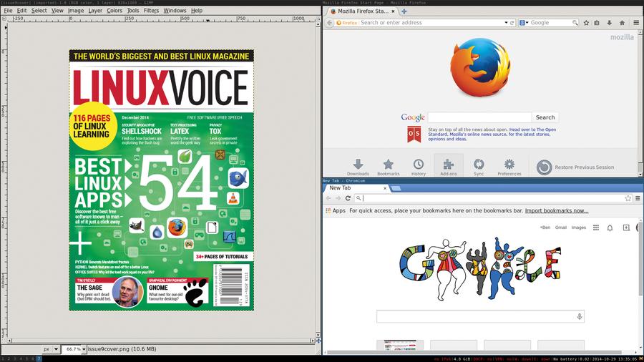
Task: Open the Chromium hamburger menu
Action: 638,198
